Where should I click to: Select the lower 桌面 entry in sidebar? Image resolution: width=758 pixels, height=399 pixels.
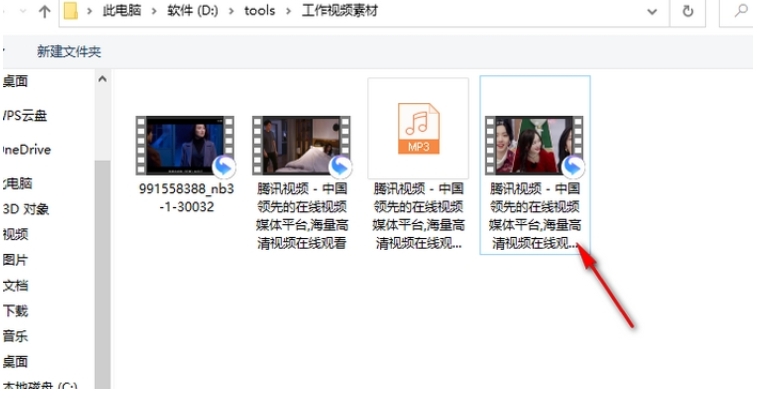click(x=15, y=361)
